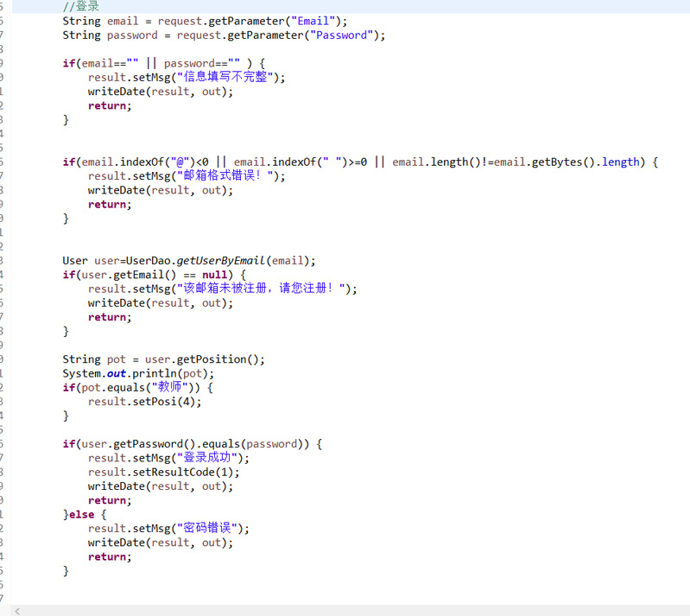690x616 pixels.
Task: Click the "密码错误" message string
Action: [207, 528]
